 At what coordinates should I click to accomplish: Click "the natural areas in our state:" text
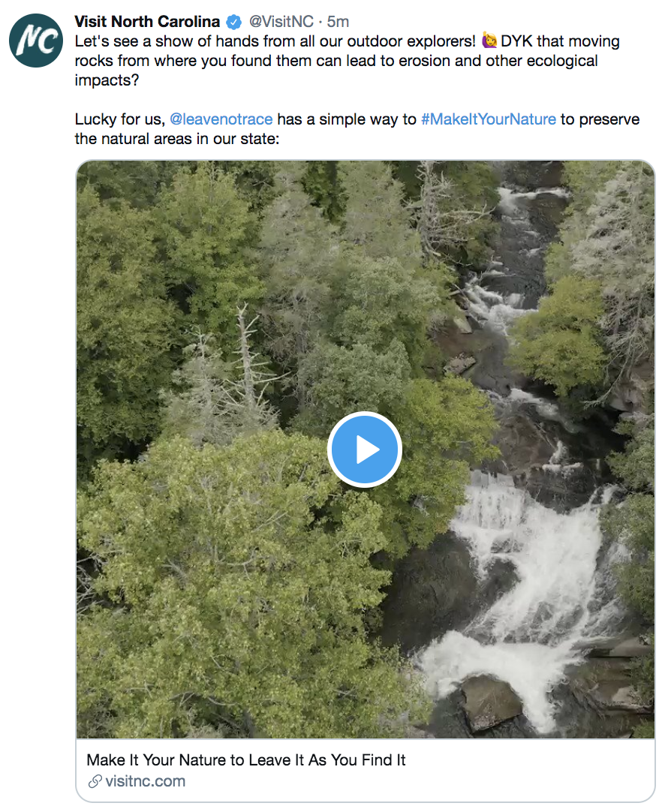(177, 139)
